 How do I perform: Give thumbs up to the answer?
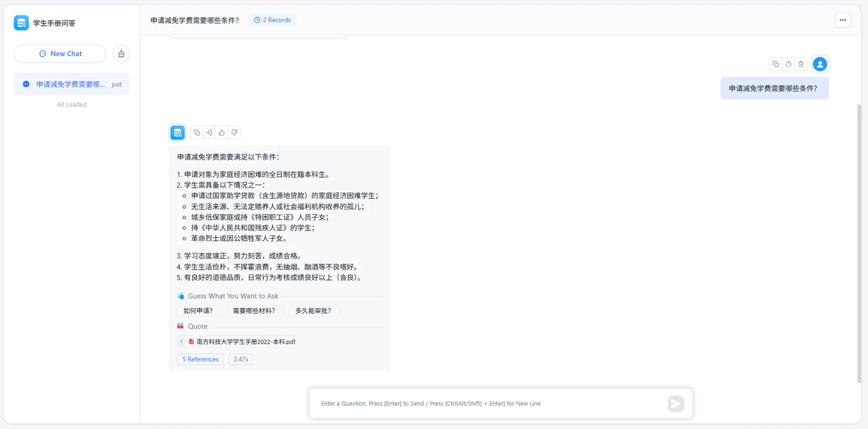click(x=222, y=132)
